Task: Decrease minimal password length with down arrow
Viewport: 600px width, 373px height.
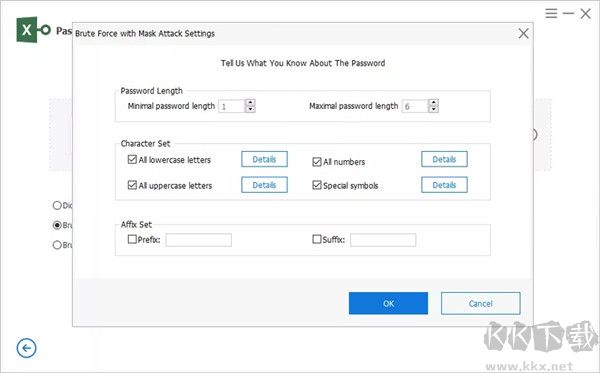Action: pos(250,109)
